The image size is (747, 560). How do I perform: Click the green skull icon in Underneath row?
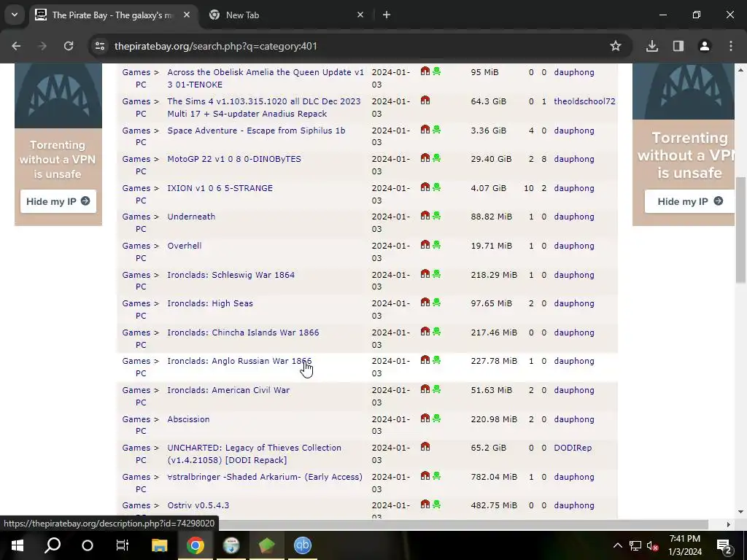coord(436,216)
